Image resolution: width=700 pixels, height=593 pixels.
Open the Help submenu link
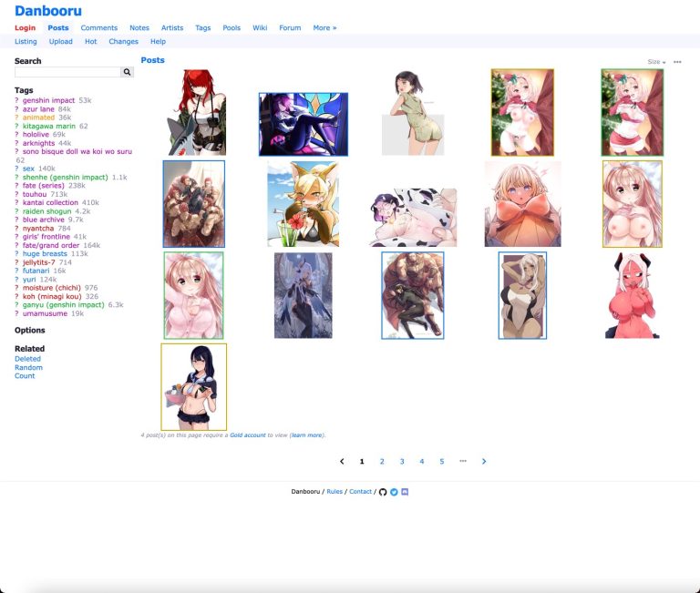coord(158,42)
